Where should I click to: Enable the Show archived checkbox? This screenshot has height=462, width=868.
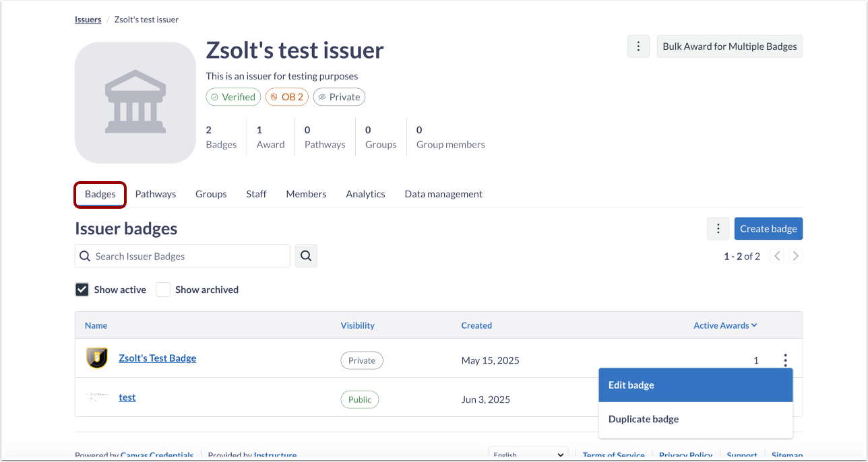tap(163, 290)
